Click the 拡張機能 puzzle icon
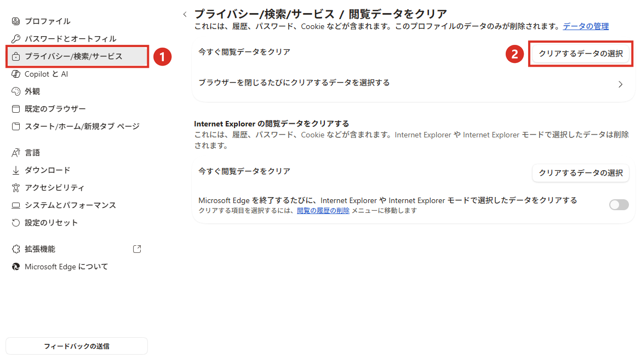This screenshot has height=364, width=641. pyautogui.click(x=16, y=249)
